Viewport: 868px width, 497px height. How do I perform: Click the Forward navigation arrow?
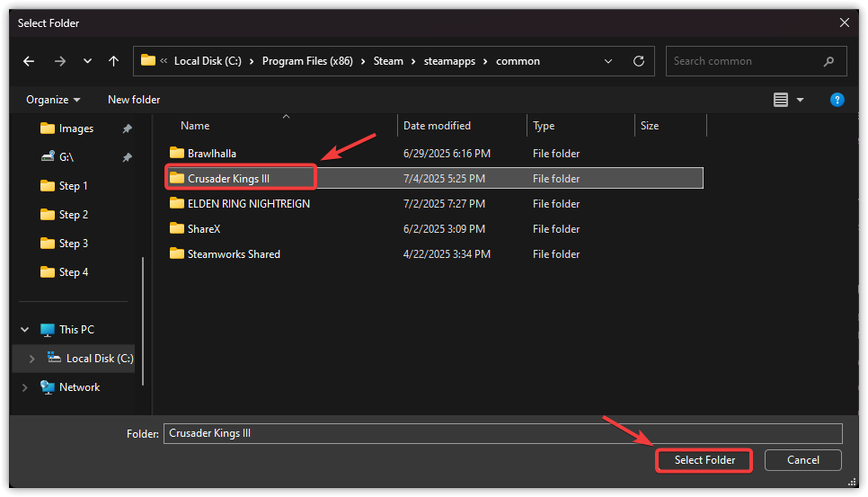click(59, 61)
